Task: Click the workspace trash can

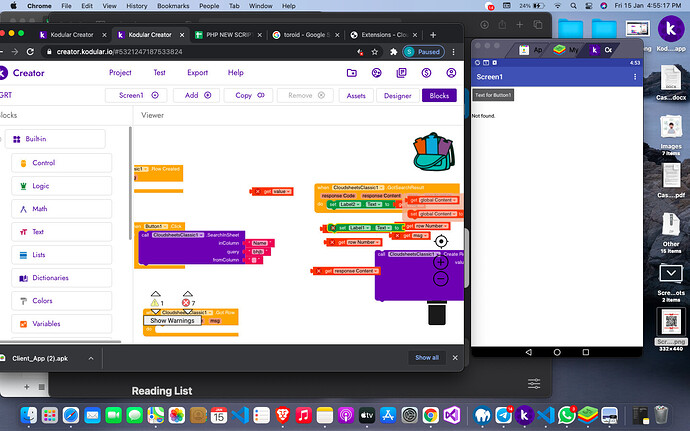Action: point(436,314)
